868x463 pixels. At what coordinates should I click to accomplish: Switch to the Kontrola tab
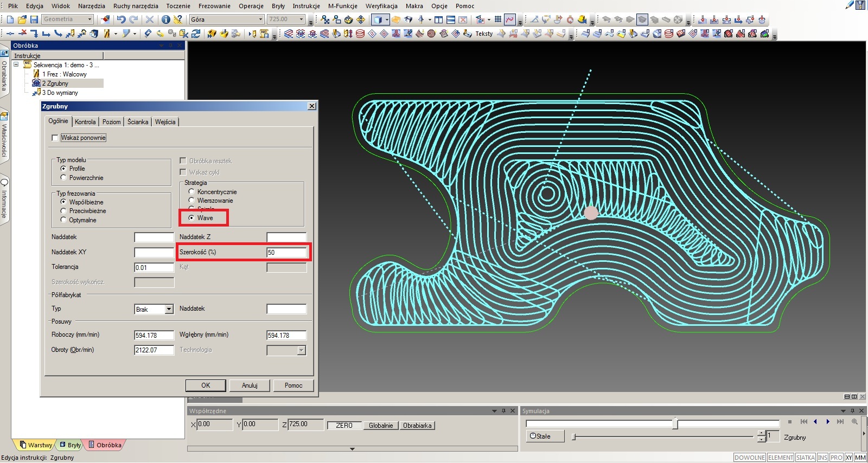pyautogui.click(x=85, y=122)
